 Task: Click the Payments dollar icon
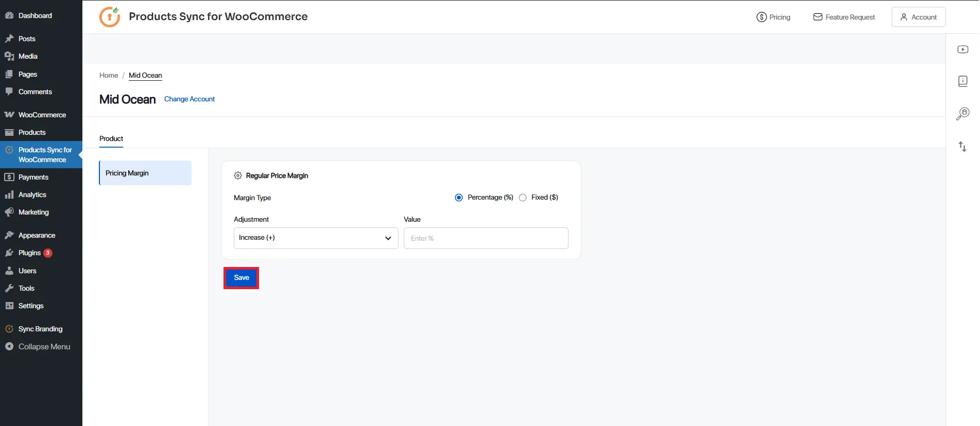click(x=9, y=177)
